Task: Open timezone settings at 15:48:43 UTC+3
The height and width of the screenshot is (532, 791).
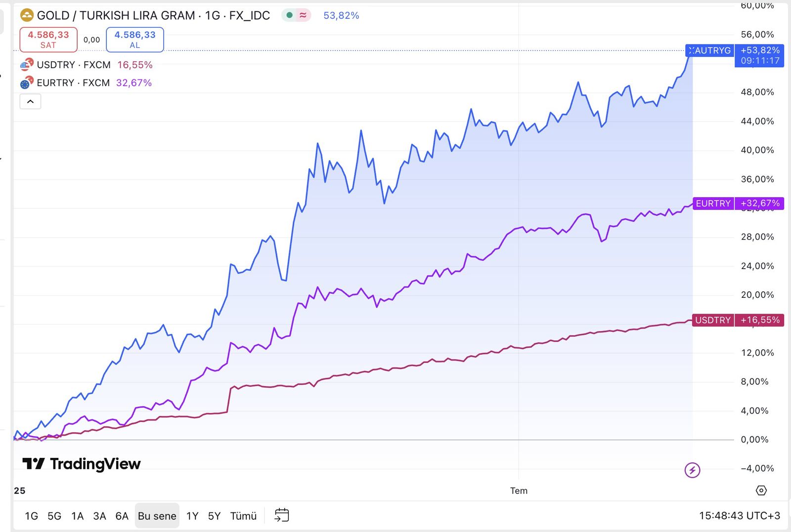Action: pyautogui.click(x=739, y=516)
